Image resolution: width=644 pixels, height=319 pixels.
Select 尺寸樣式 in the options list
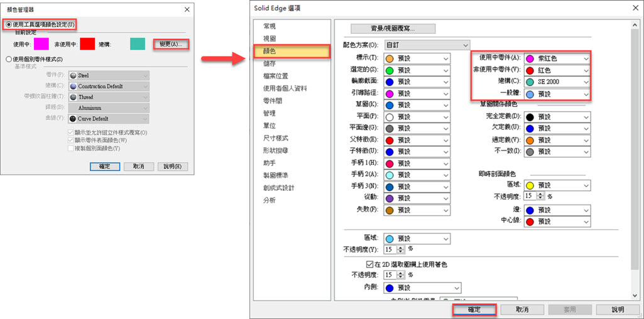276,138
